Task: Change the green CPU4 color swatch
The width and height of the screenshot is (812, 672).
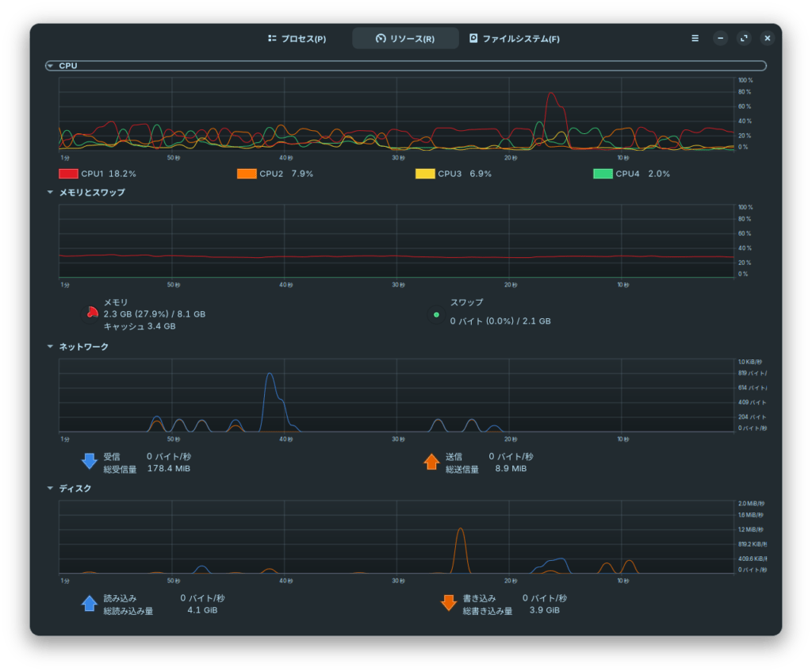Action: coord(603,174)
